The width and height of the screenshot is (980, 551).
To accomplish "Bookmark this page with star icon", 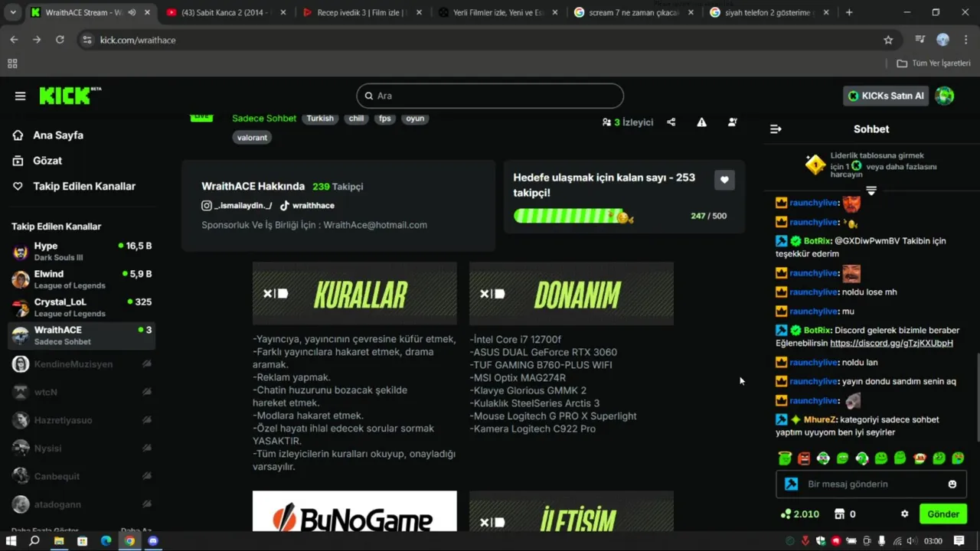I will click(888, 40).
